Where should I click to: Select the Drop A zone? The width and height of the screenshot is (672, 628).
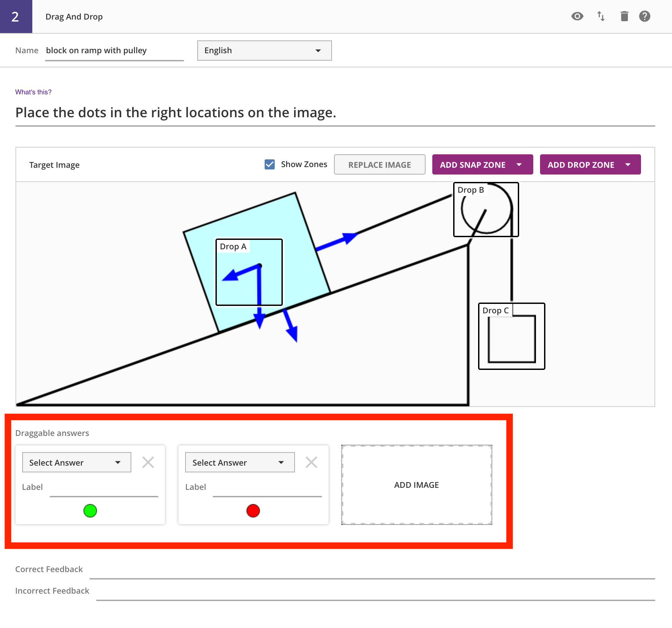point(249,272)
